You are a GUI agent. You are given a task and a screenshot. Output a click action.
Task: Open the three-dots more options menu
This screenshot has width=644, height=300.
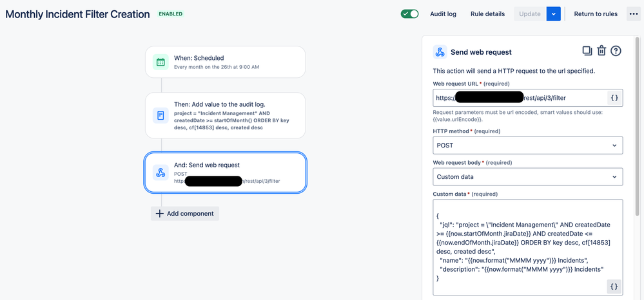(x=633, y=14)
